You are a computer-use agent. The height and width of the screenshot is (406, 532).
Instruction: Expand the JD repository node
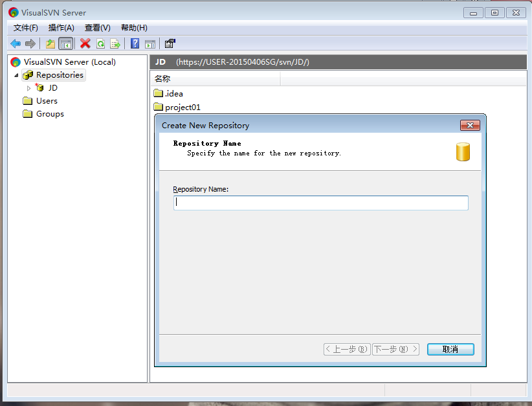point(28,88)
